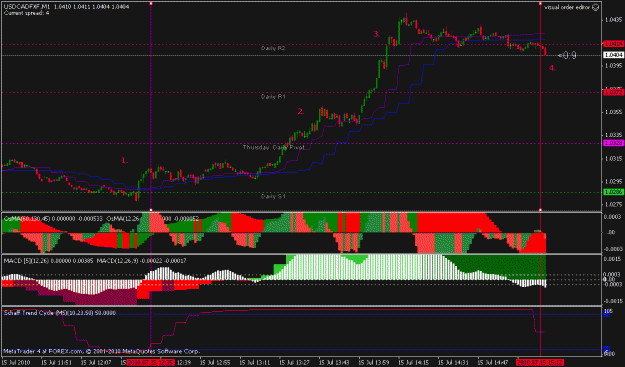
Task: Click the smiley face expert advisor icon
Action: (596, 7)
